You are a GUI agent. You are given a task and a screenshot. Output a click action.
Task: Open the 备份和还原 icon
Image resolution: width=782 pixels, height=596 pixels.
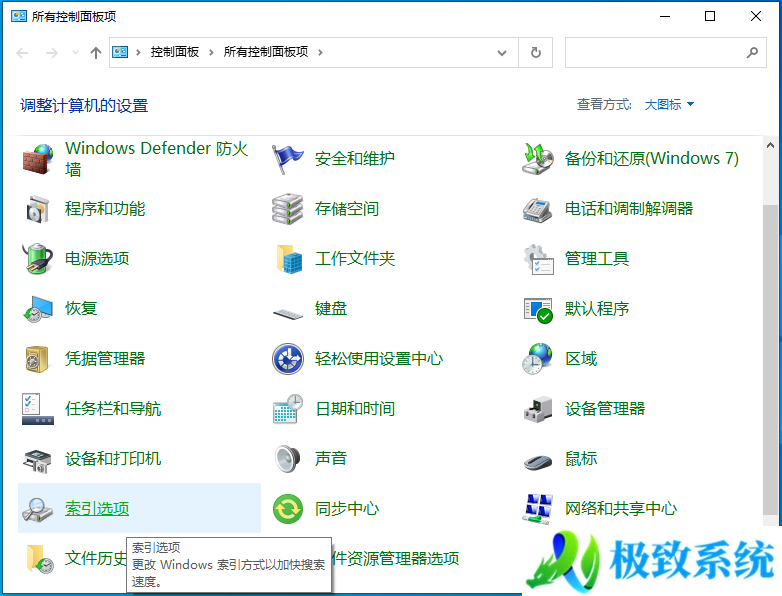tap(538, 159)
